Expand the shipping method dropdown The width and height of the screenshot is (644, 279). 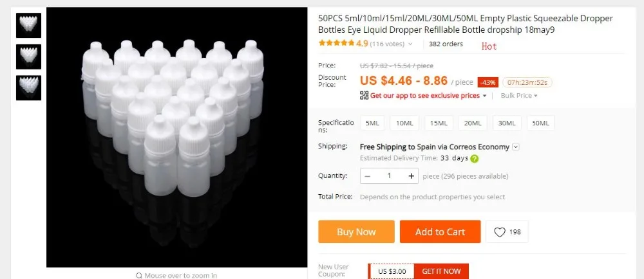pos(516,147)
